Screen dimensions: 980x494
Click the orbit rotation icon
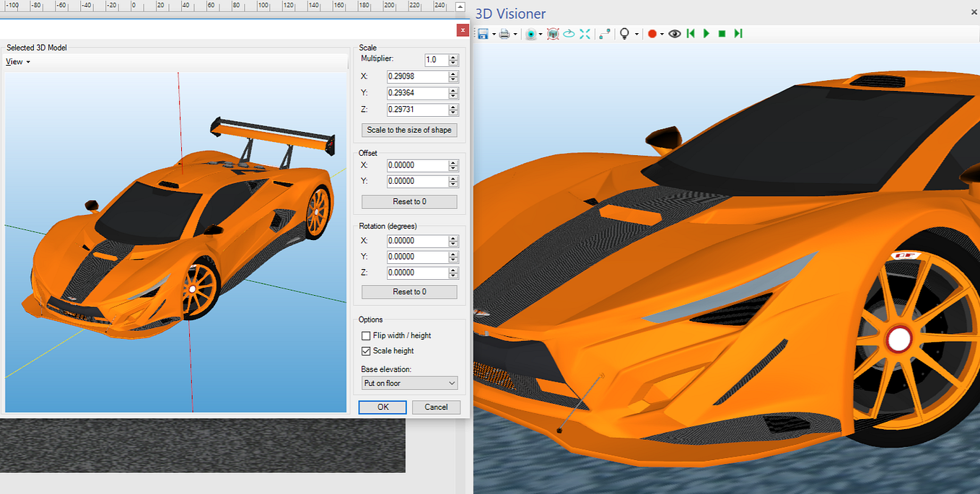coord(569,34)
